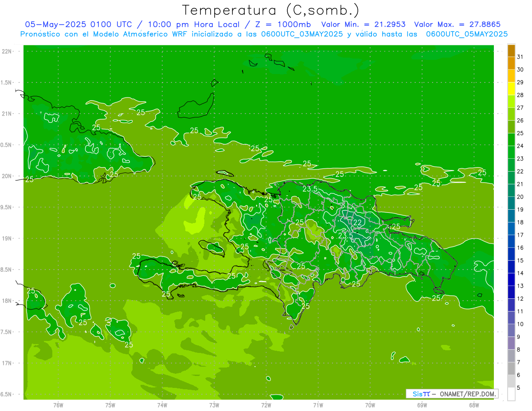
Task: Click the "68W" longitude axis label
Action: (x=474, y=405)
